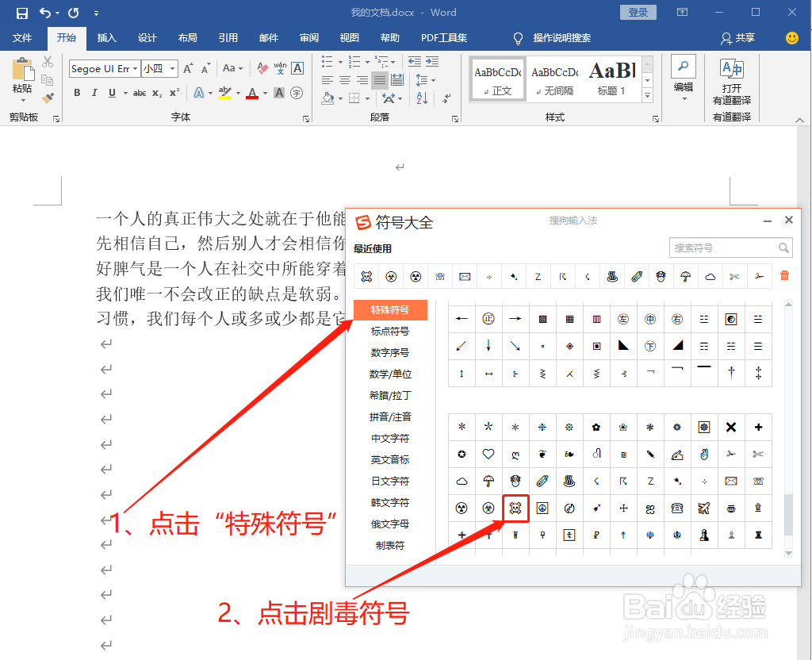Toggle bold formatting
The height and width of the screenshot is (660, 812).
(77, 93)
